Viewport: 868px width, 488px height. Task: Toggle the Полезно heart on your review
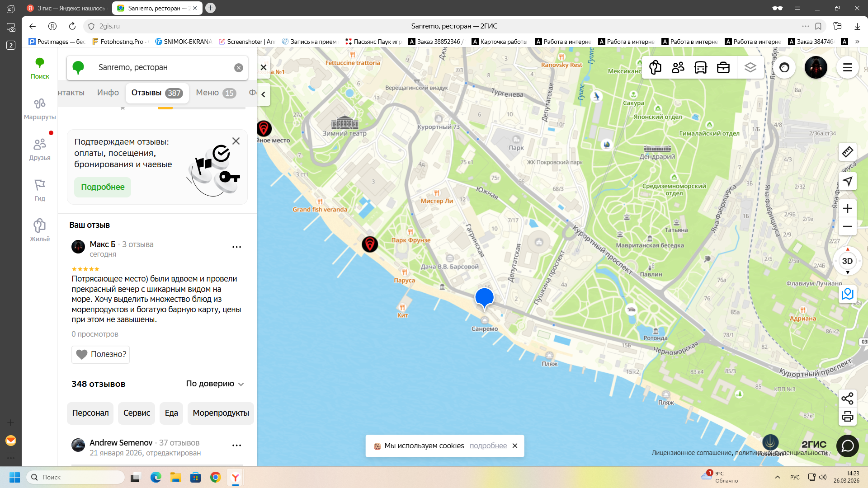click(100, 354)
